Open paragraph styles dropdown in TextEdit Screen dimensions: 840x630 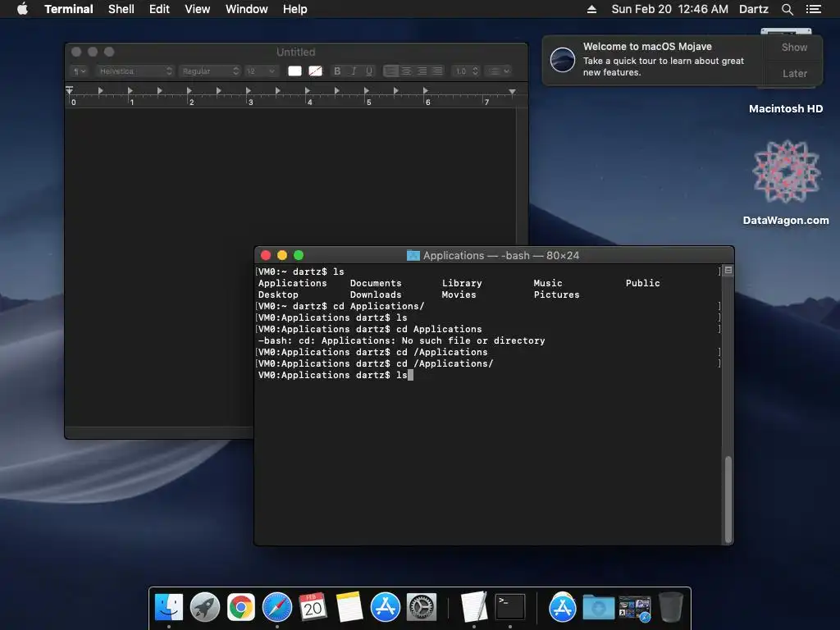pos(80,71)
